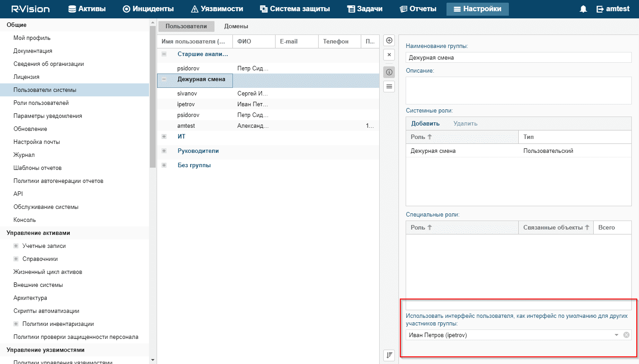Click Добавить in system roles
Screen dimensions: 639x364
[x=425, y=124]
